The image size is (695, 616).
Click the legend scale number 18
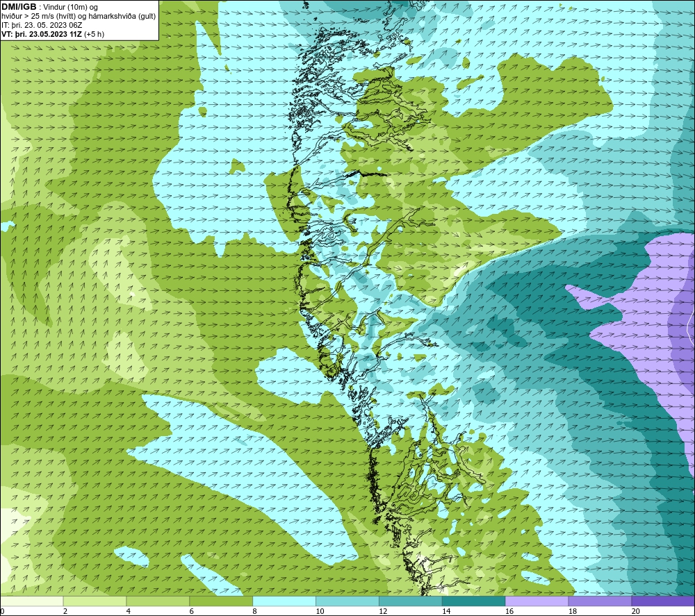point(572,611)
